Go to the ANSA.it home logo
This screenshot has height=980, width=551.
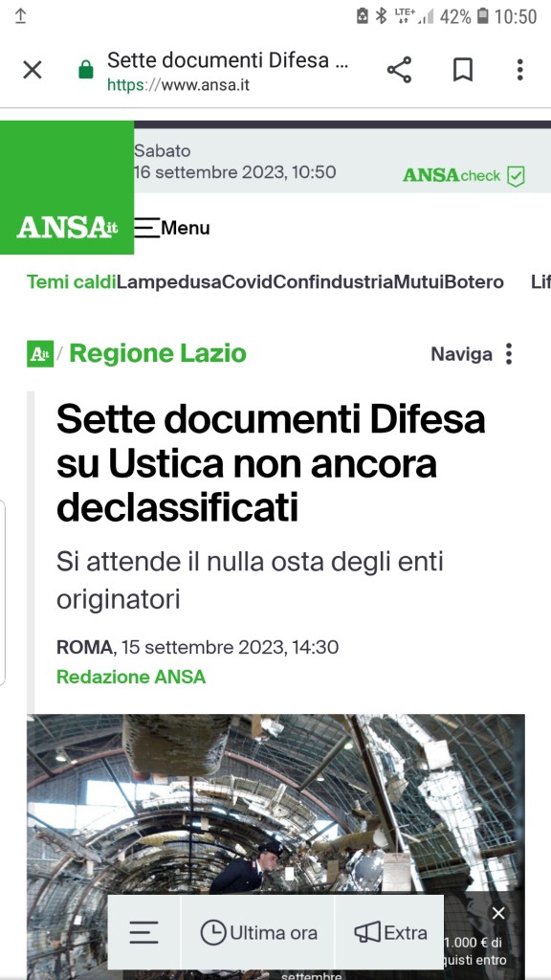coord(67,228)
